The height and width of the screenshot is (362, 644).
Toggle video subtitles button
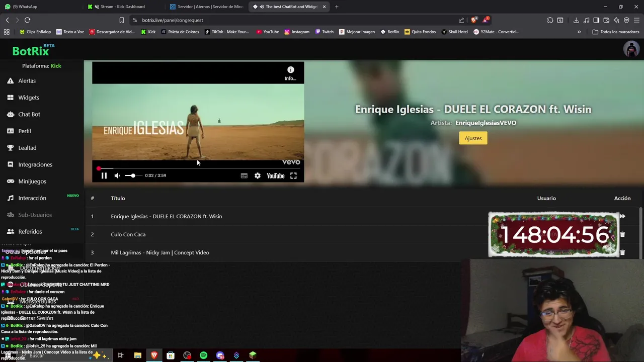pyautogui.click(x=244, y=175)
